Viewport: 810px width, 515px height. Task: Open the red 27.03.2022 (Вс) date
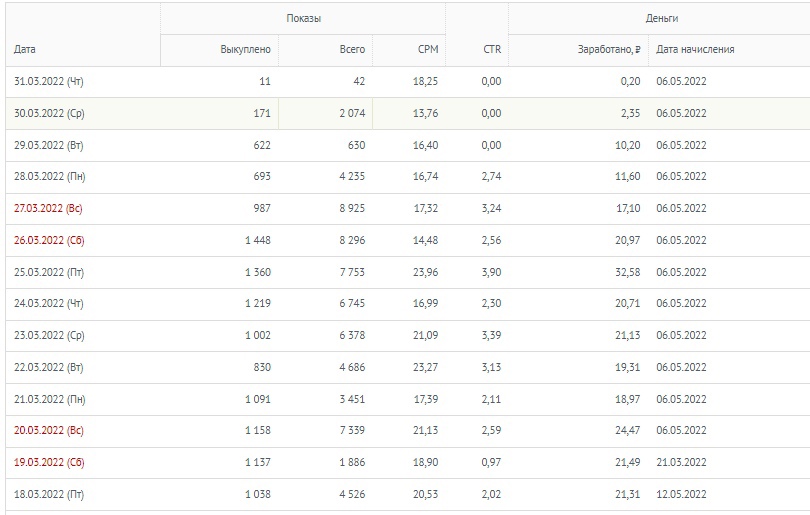[49, 208]
